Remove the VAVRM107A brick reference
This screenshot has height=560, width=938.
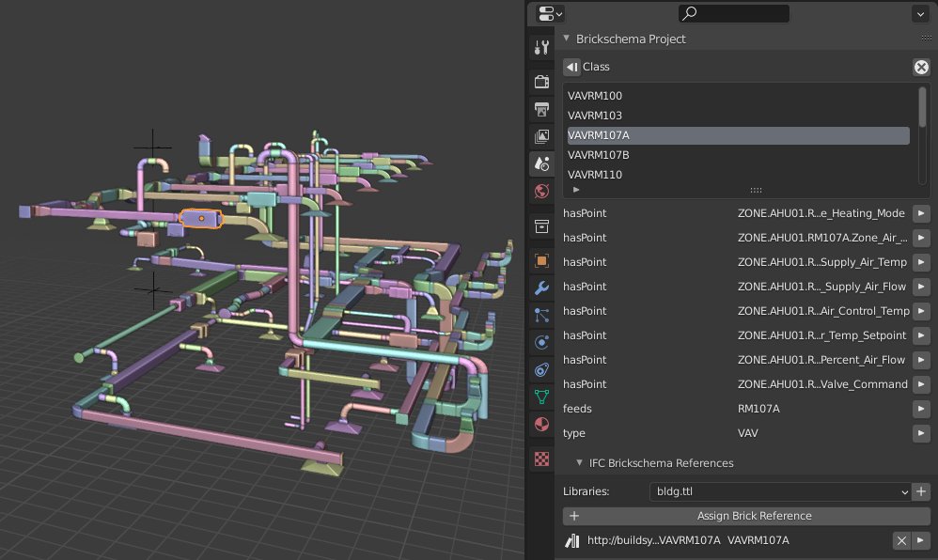point(901,541)
